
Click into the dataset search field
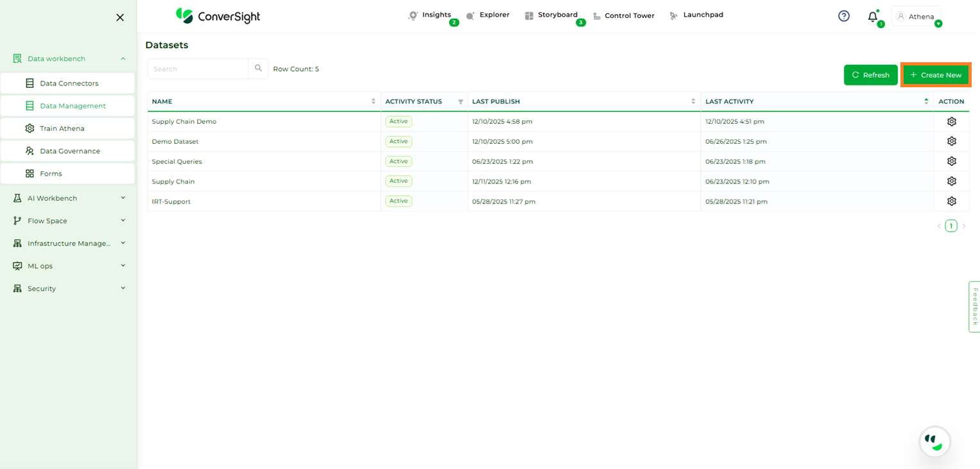pos(198,69)
